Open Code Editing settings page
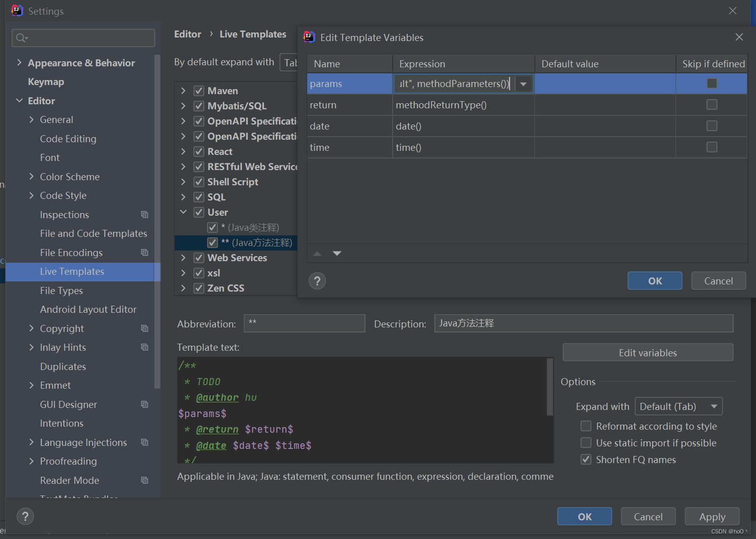Image resolution: width=756 pixels, height=539 pixels. click(68, 139)
